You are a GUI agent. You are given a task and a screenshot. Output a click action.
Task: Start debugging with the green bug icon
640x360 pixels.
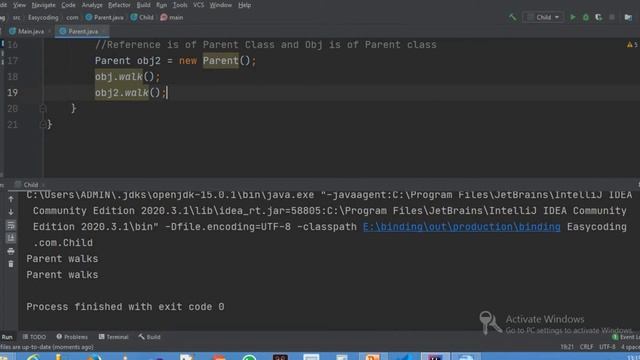click(586, 17)
